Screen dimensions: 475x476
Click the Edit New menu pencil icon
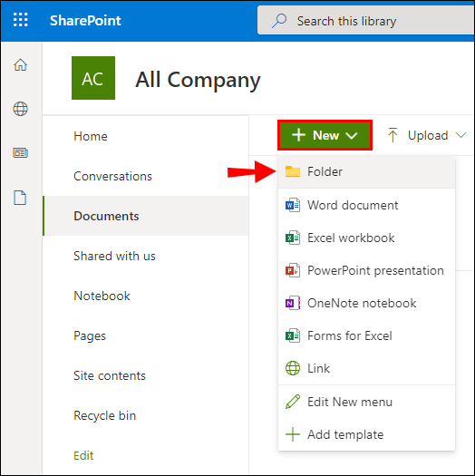pyautogui.click(x=293, y=402)
